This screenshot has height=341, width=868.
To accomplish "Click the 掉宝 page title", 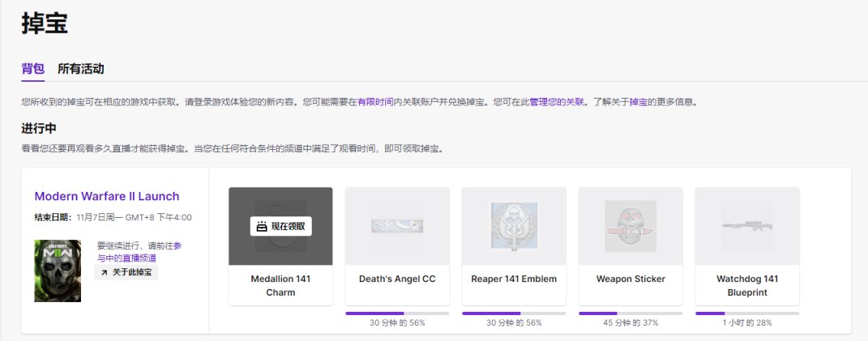I will coord(45,23).
